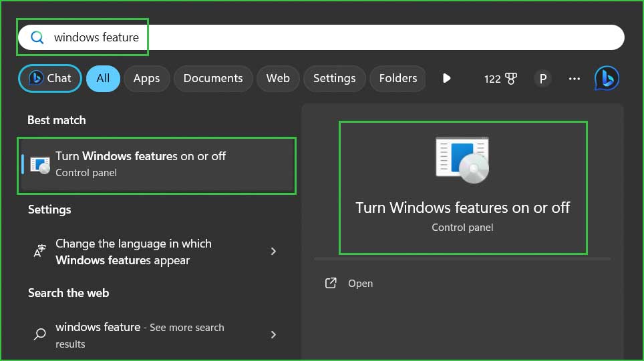Click the language settings icon
644x361 pixels.
click(x=40, y=250)
